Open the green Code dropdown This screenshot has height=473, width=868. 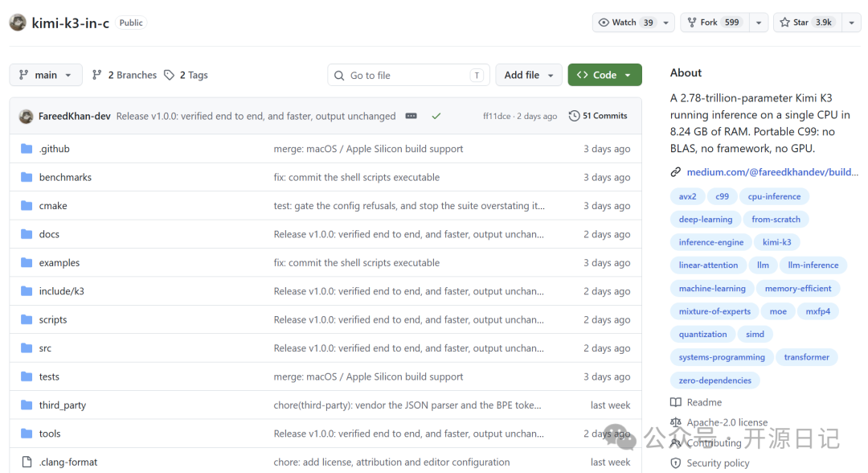tap(604, 75)
